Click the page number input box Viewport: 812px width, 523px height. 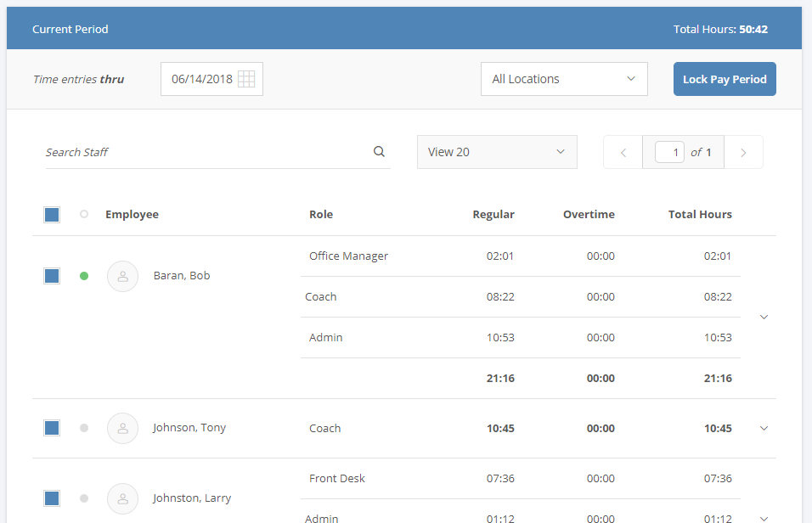coord(669,152)
